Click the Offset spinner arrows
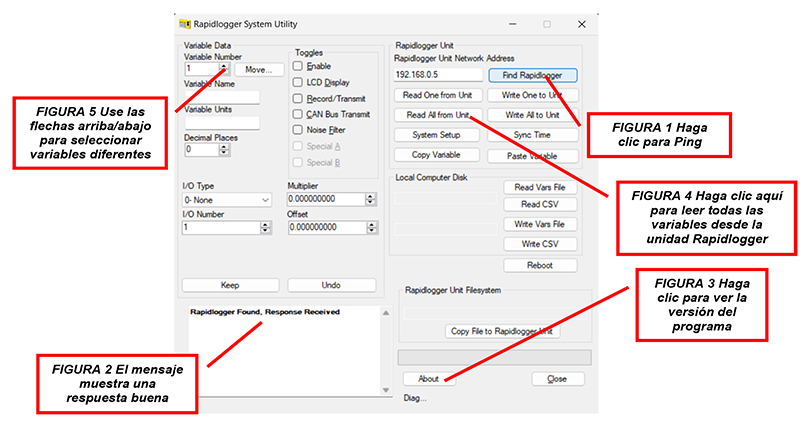800x432 pixels. click(372, 227)
